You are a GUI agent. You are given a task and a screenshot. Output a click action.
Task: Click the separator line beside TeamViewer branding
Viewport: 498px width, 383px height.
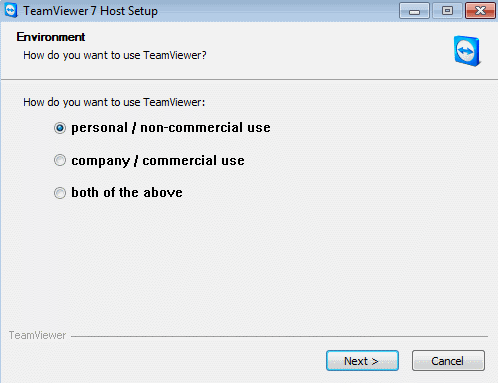(x=279, y=336)
